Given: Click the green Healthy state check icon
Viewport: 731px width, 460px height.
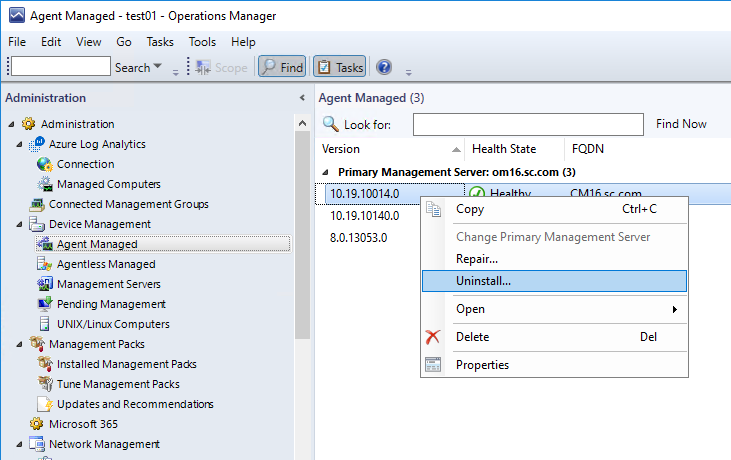Looking at the screenshot, I should [476, 192].
